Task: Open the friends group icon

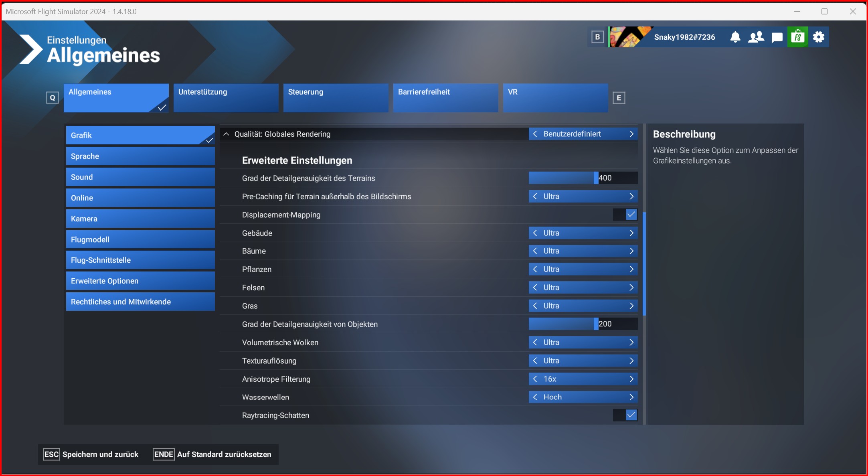Action: coord(756,37)
